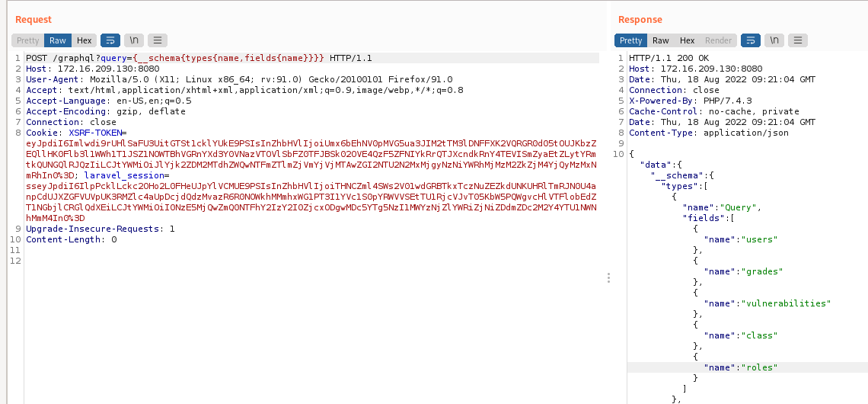This screenshot has height=404, width=868.
Task: Click the Content-Length header line in the request
Action: pyautogui.click(x=71, y=239)
